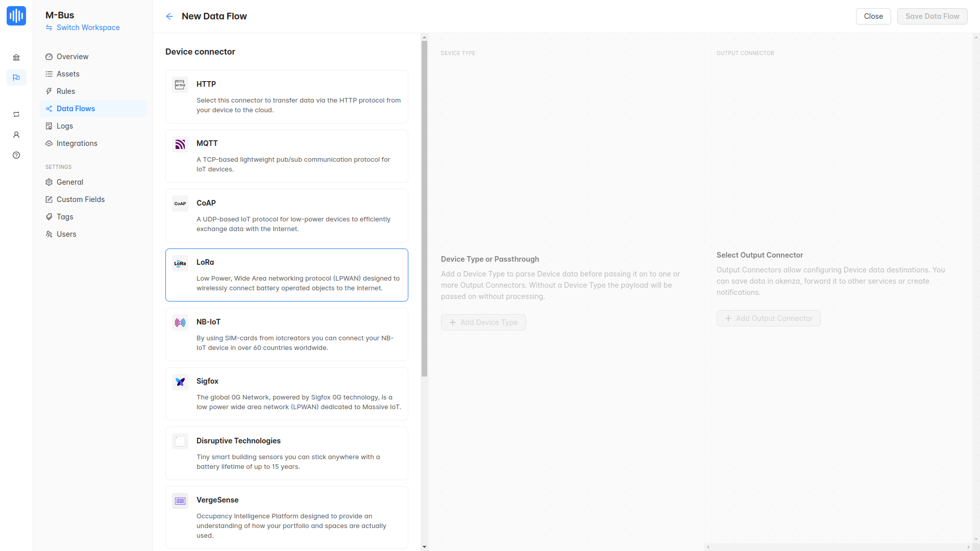Image resolution: width=980 pixels, height=551 pixels.
Task: Open the user profile icon in left rail
Action: click(16, 135)
